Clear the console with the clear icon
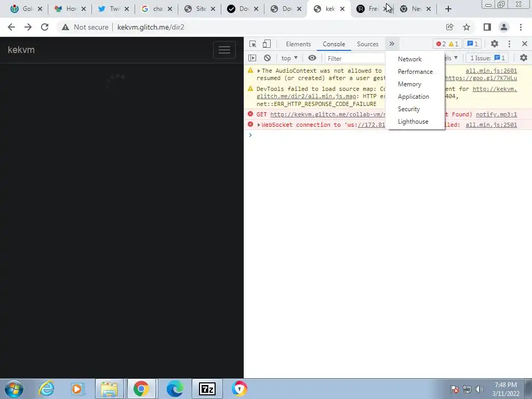532x399 pixels. coord(268,58)
